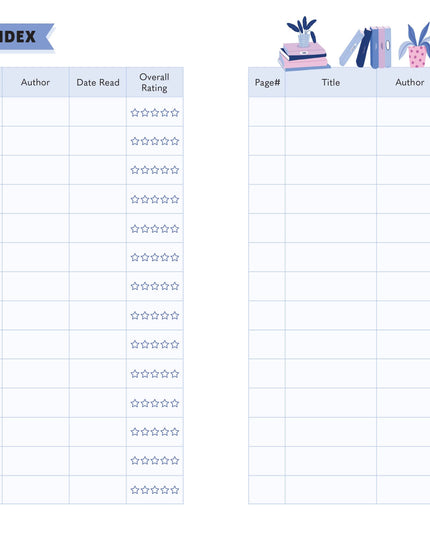Select first star in first rating row
Viewport: 430px width, 537px height.
135,113
